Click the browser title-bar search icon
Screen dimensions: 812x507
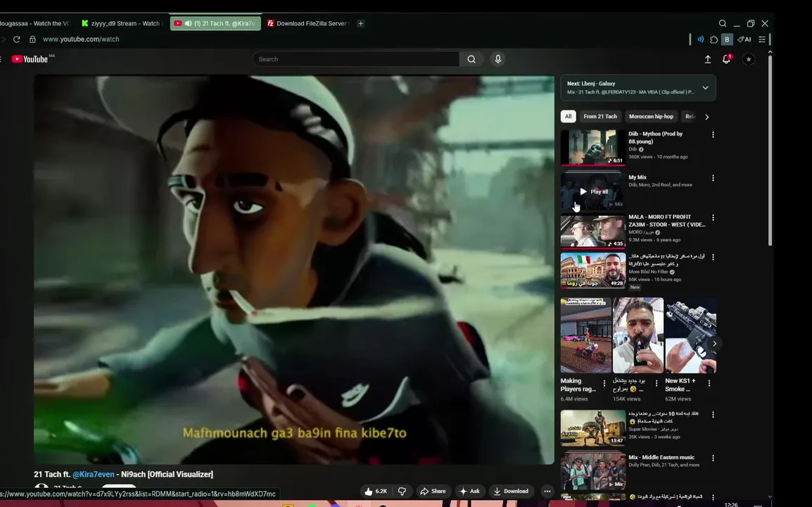[x=723, y=23]
